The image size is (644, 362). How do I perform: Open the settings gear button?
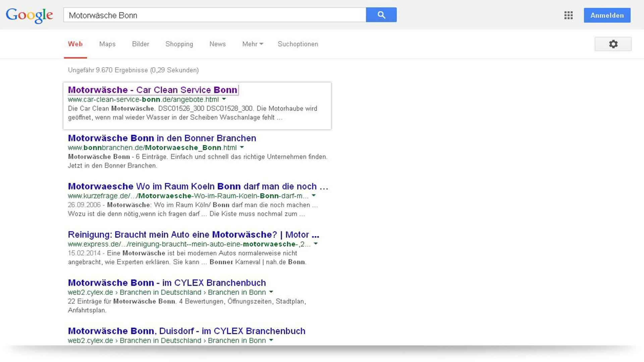tap(613, 44)
